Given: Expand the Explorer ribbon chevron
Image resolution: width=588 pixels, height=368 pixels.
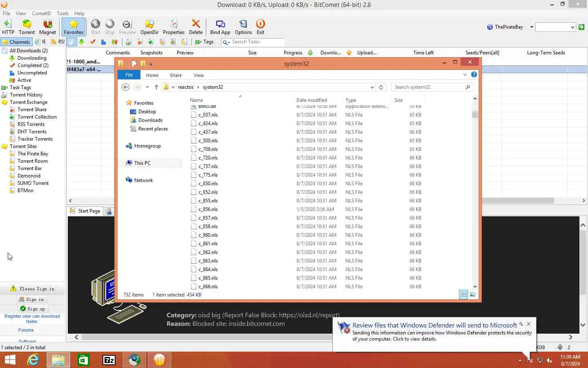Looking at the screenshot, I should pyautogui.click(x=465, y=74).
